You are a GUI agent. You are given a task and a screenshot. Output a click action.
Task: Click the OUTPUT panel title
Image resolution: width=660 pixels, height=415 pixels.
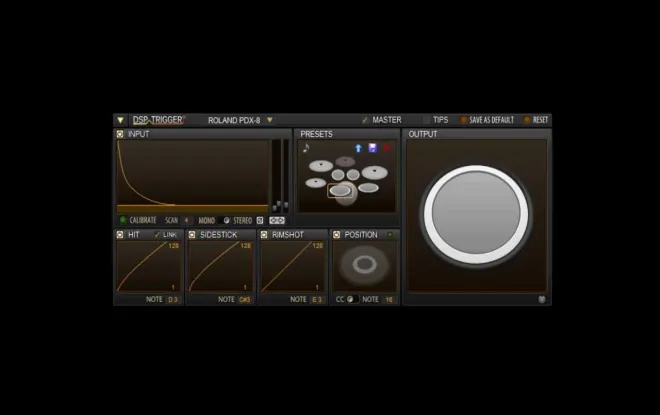click(423, 134)
